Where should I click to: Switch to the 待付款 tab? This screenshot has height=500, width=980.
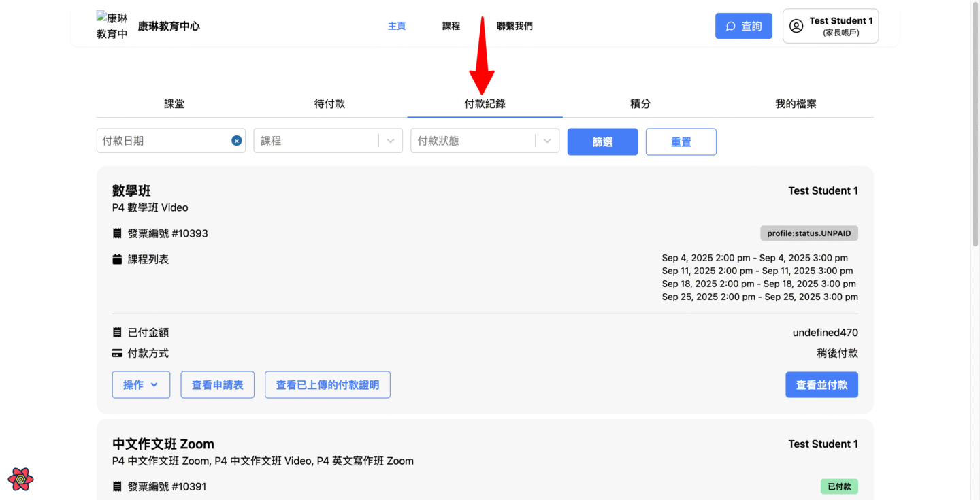point(329,104)
